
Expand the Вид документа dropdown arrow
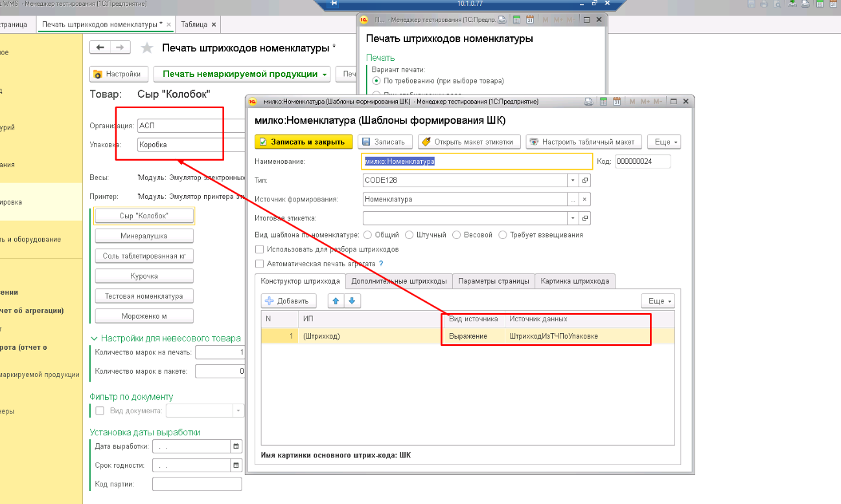(238, 411)
